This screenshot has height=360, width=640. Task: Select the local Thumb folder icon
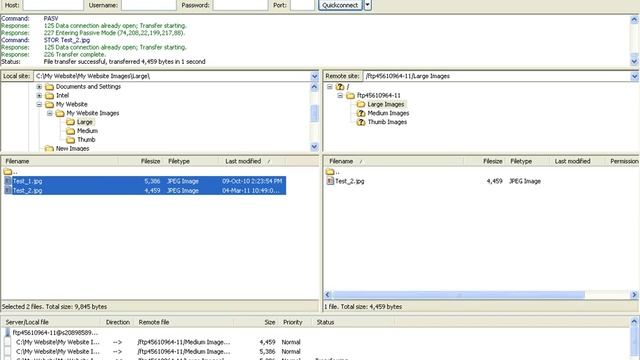tap(71, 140)
